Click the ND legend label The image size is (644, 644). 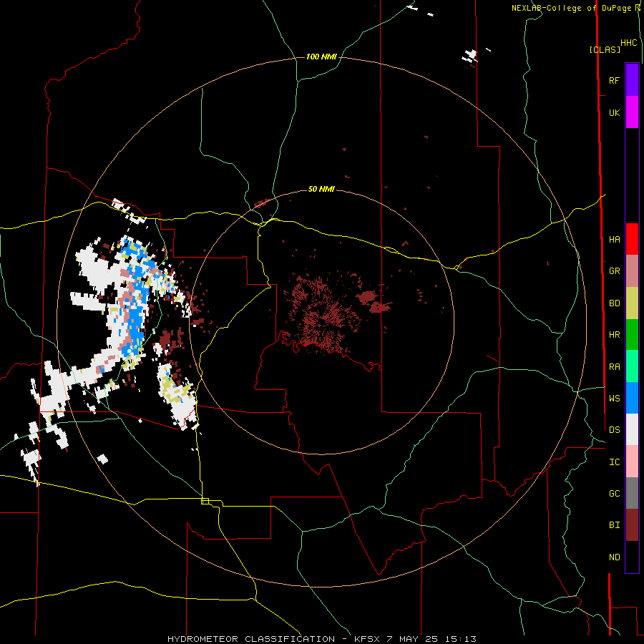[x=614, y=557]
